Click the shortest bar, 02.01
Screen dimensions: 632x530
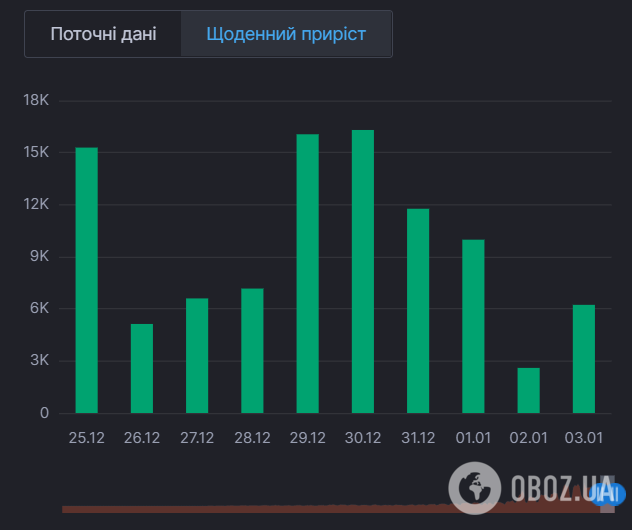pyautogui.click(x=528, y=390)
